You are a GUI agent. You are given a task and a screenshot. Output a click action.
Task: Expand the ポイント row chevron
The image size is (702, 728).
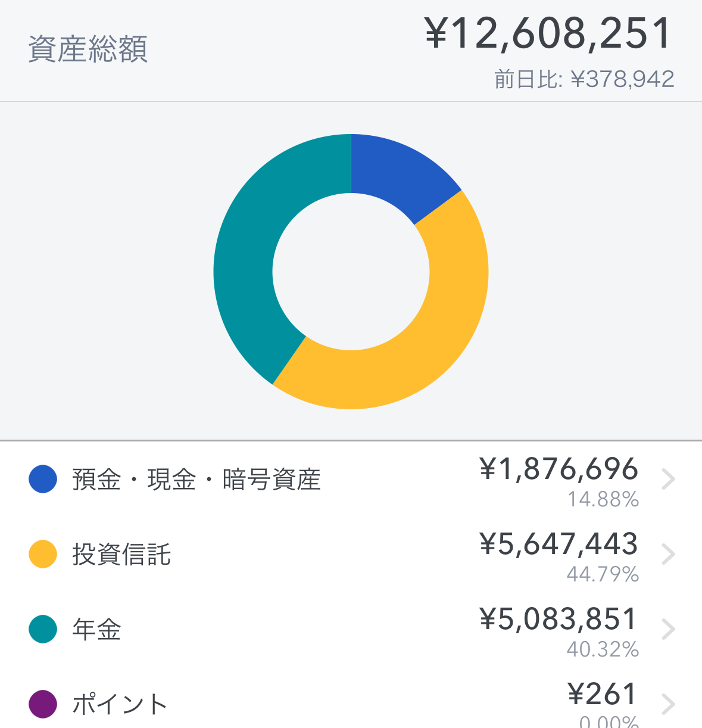pyautogui.click(x=669, y=704)
